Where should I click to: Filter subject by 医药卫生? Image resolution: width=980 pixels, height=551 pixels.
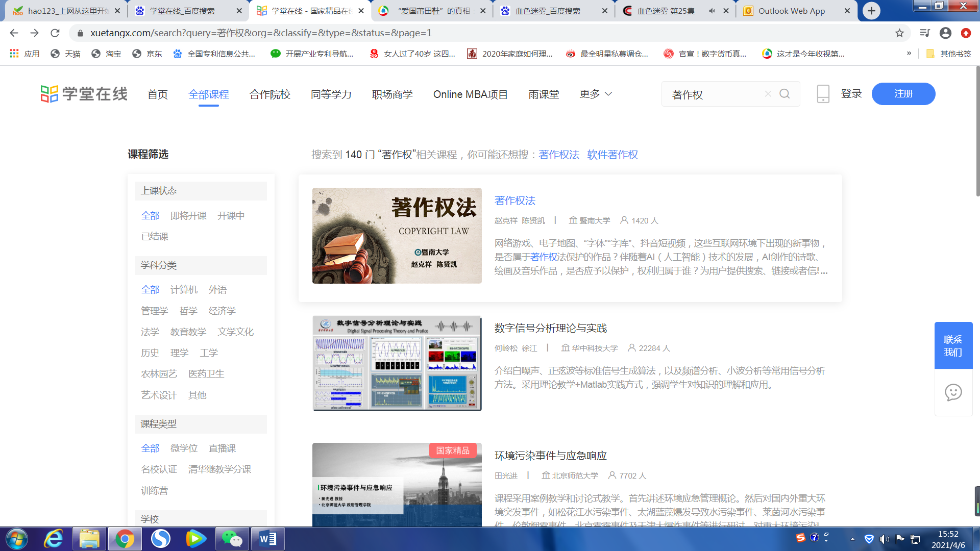(x=206, y=374)
